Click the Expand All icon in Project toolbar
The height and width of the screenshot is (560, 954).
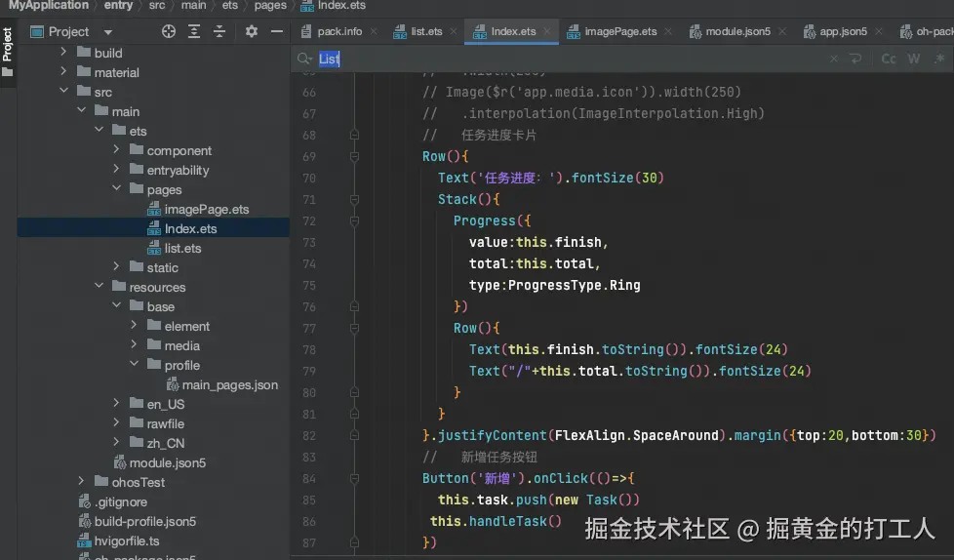click(194, 31)
